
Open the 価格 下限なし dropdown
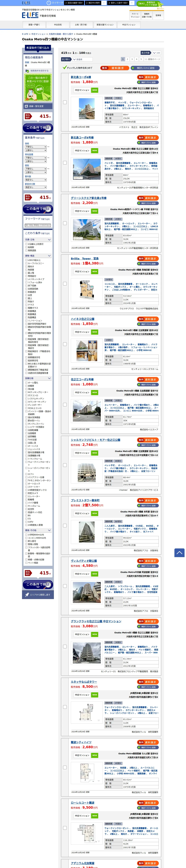tap(36, 147)
